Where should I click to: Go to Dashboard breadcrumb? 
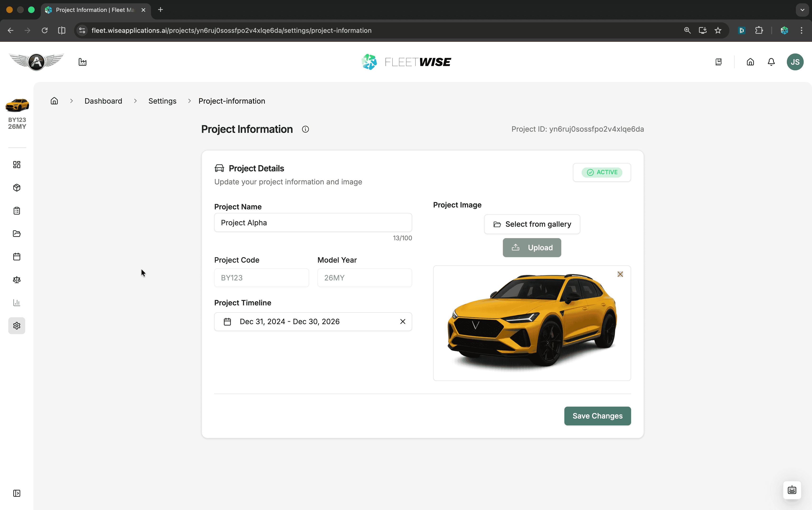coord(104,101)
